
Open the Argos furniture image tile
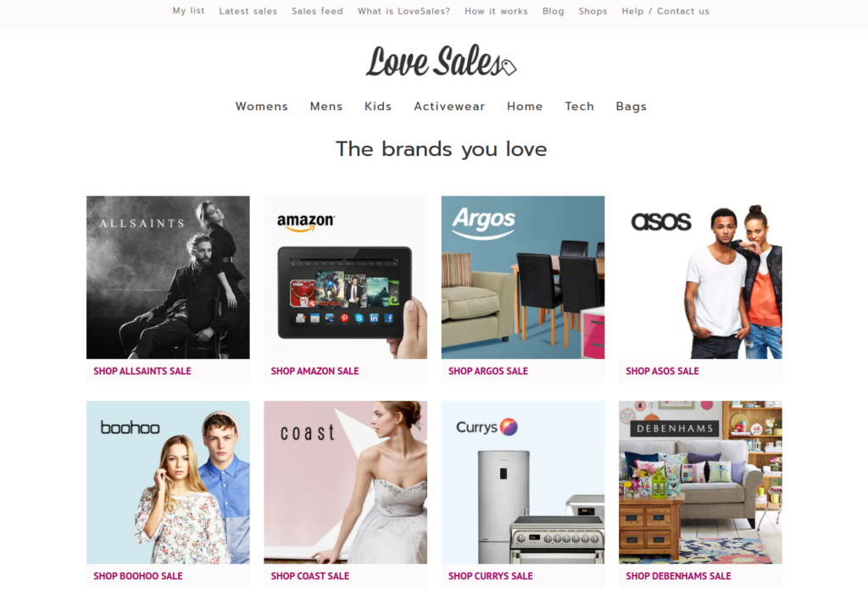click(522, 277)
